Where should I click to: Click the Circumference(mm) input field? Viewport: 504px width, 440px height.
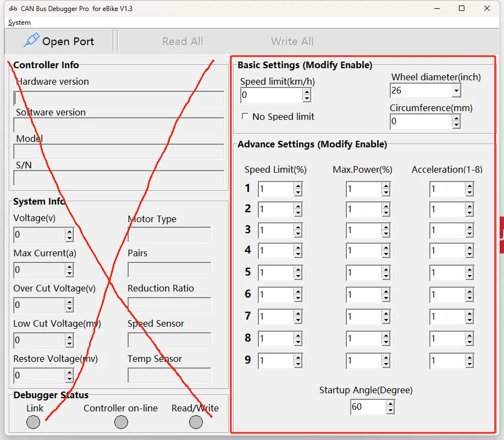coord(421,122)
